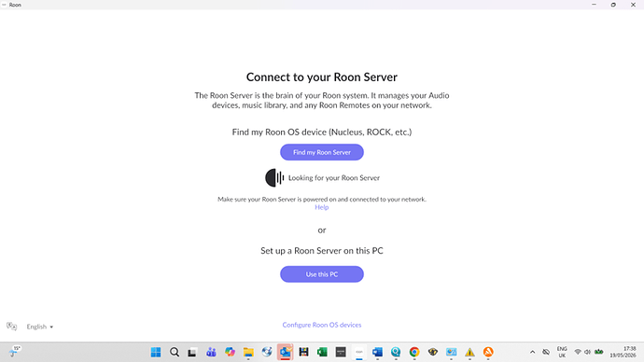Viewport: 644px width, 362px height.
Task: Open Configure Roon OS devices link
Action: [322, 325]
